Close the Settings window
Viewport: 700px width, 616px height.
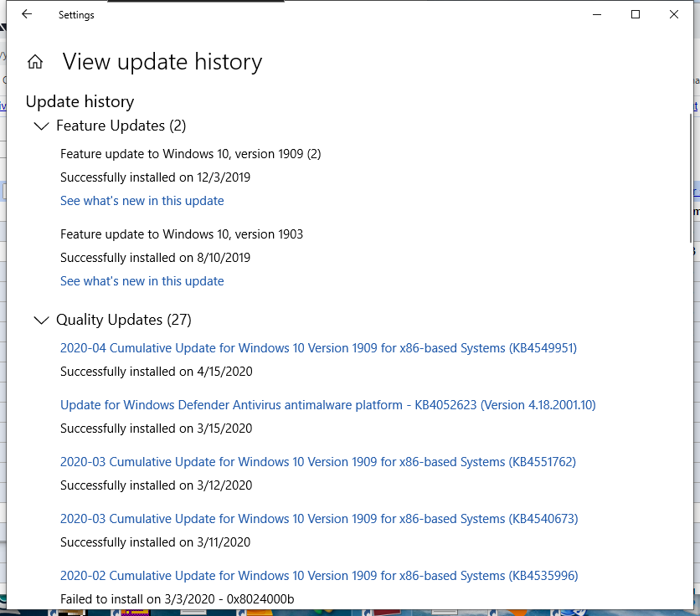(674, 14)
